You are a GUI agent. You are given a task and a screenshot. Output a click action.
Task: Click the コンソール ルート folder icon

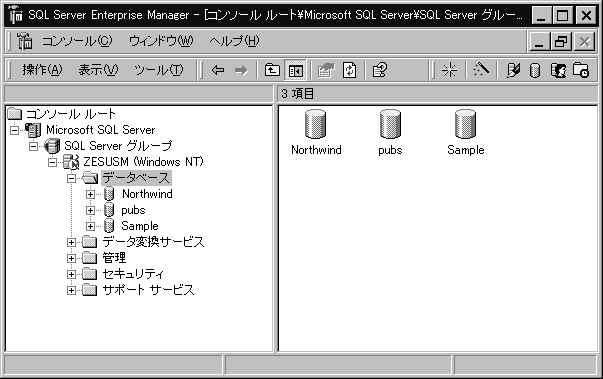[15, 114]
